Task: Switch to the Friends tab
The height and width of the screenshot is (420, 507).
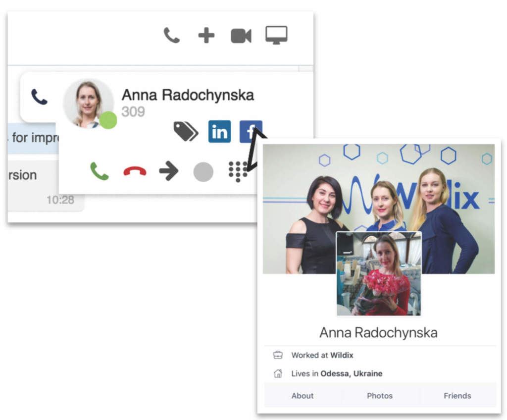Action: click(x=457, y=396)
